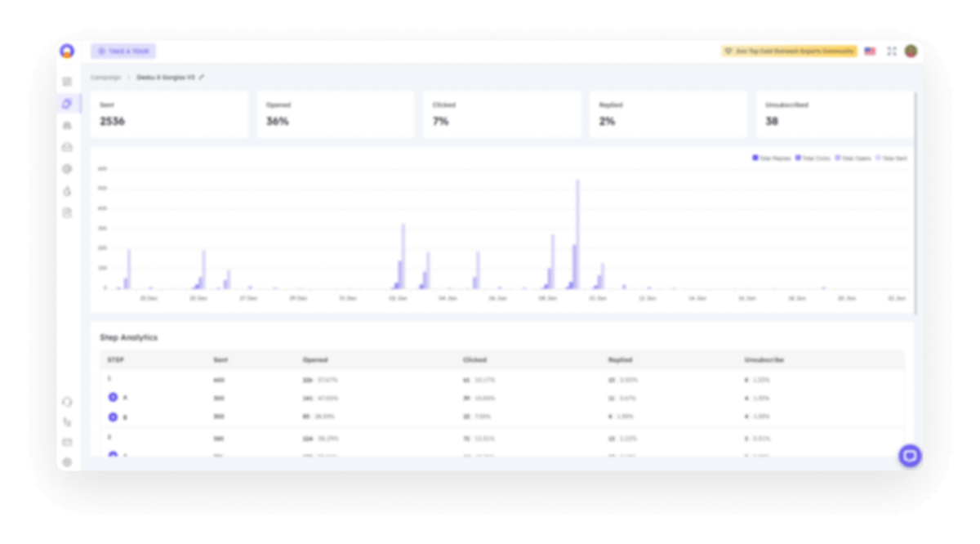Open the language flag selector in top bar
Image resolution: width=980 pixels, height=544 pixels.
(870, 51)
